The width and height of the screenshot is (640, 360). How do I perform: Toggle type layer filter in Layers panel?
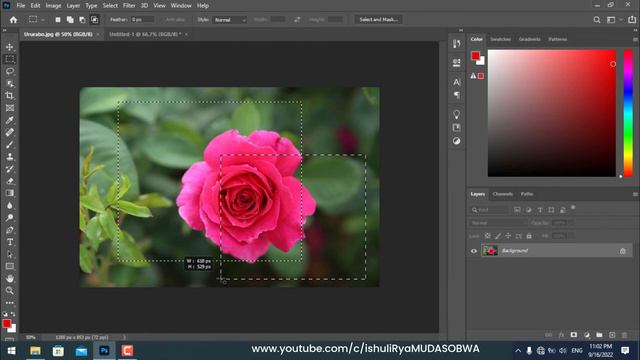[x=540, y=210]
